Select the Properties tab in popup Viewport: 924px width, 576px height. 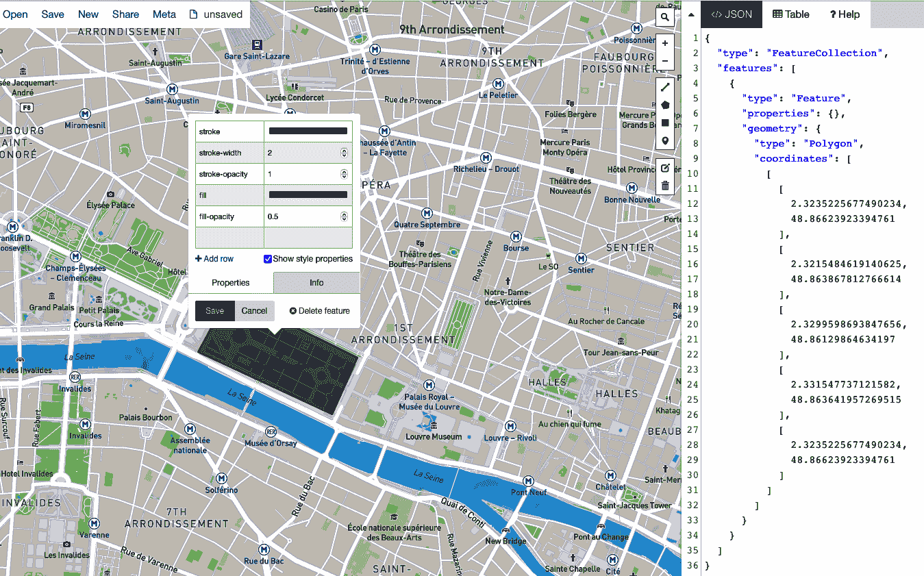pyautogui.click(x=230, y=283)
